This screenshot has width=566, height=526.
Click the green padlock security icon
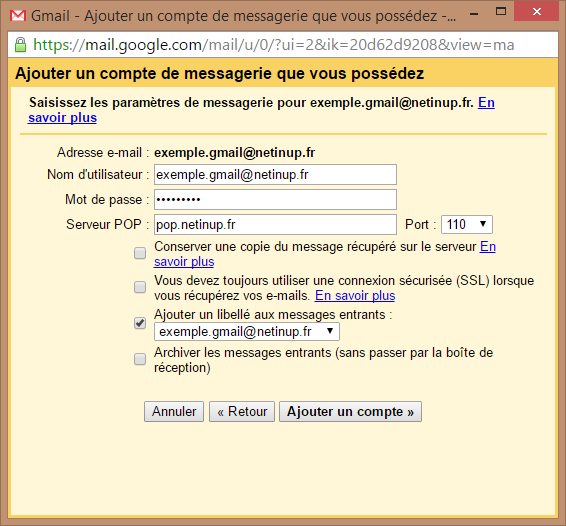(x=21, y=45)
